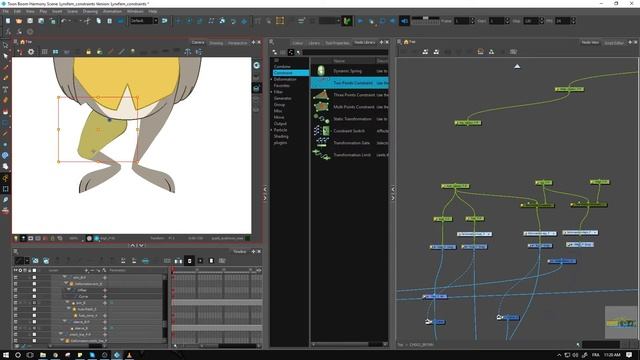This screenshot has height=360, width=640.
Task: Select the Shading category in Node Library
Action: click(281, 136)
